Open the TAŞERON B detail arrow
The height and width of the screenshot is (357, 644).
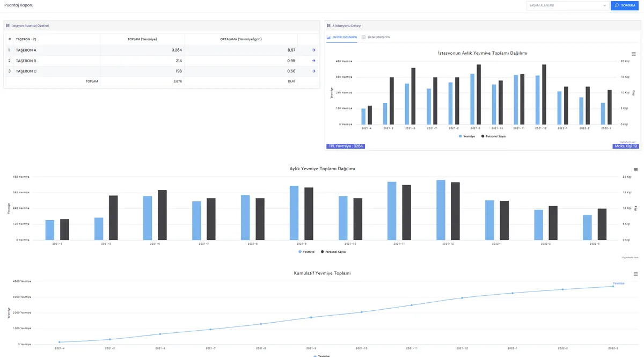click(x=313, y=61)
